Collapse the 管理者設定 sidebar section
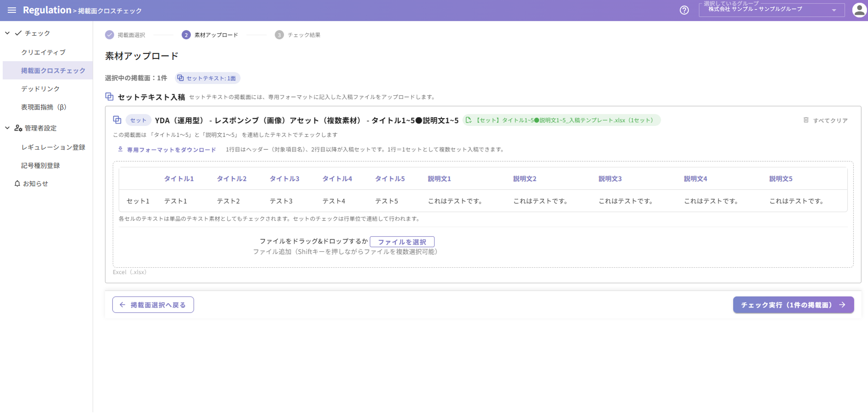 tap(7, 128)
